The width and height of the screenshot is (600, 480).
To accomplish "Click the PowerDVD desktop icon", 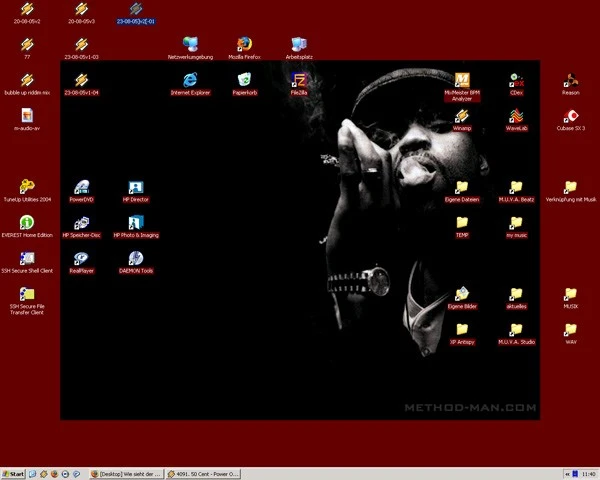I will 82,188.
